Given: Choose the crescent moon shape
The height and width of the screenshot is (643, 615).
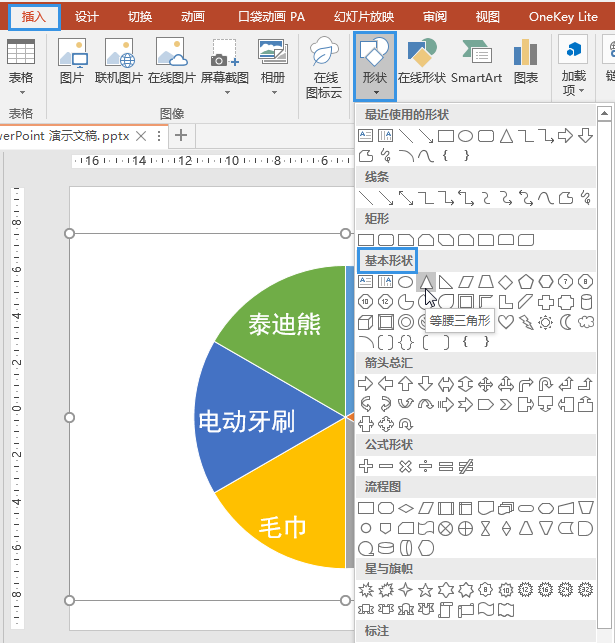Looking at the screenshot, I should 566,322.
